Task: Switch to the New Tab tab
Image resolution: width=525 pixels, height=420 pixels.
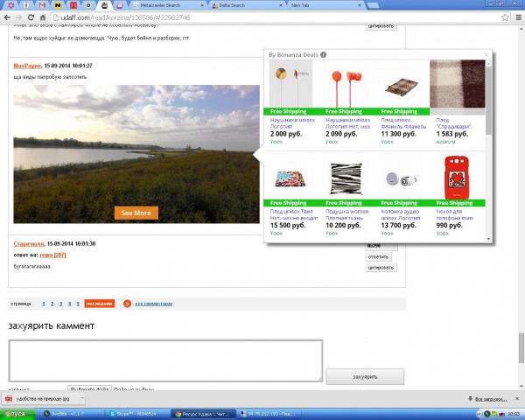Action: tap(325, 5)
